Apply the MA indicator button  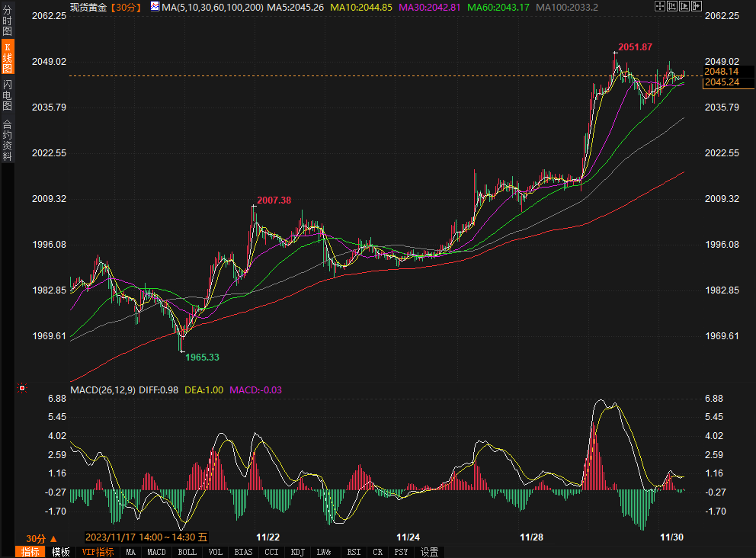130,552
